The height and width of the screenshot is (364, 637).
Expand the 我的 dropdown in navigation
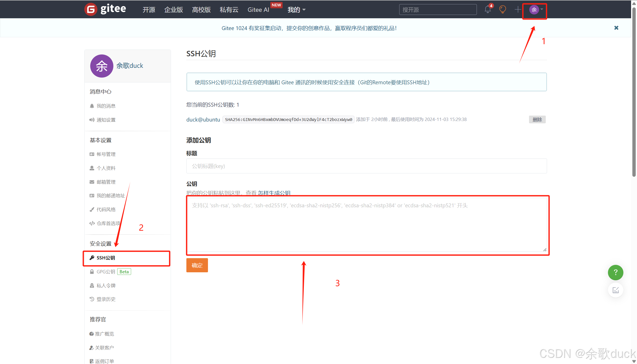[296, 10]
